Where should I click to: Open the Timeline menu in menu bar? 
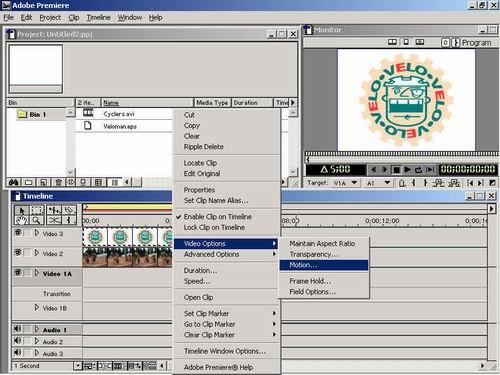98,17
